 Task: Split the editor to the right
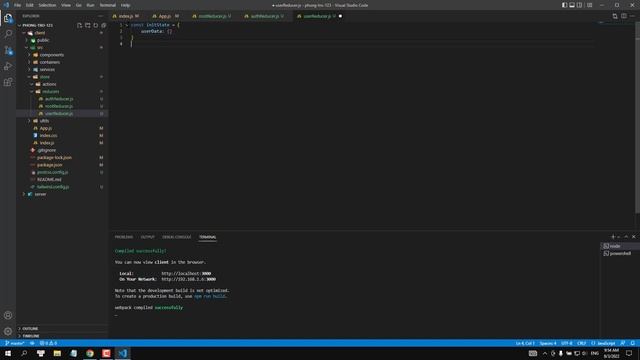pyautogui.click(x=624, y=16)
